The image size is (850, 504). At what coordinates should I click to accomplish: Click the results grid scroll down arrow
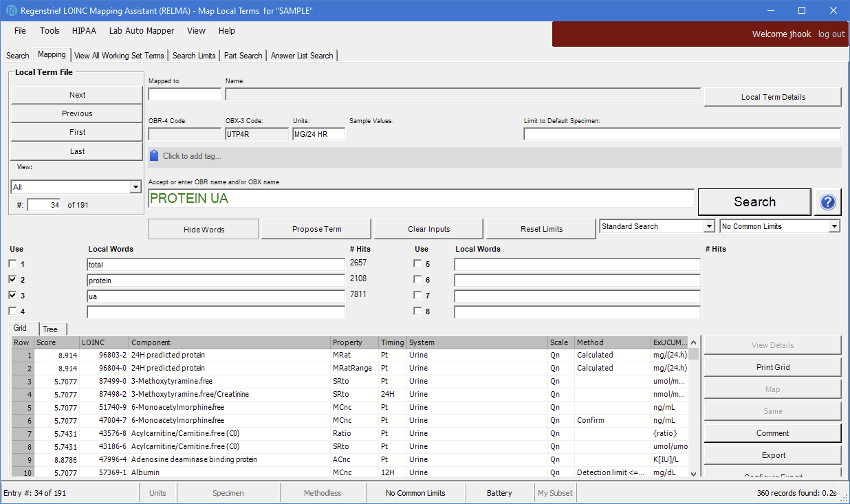pos(693,473)
